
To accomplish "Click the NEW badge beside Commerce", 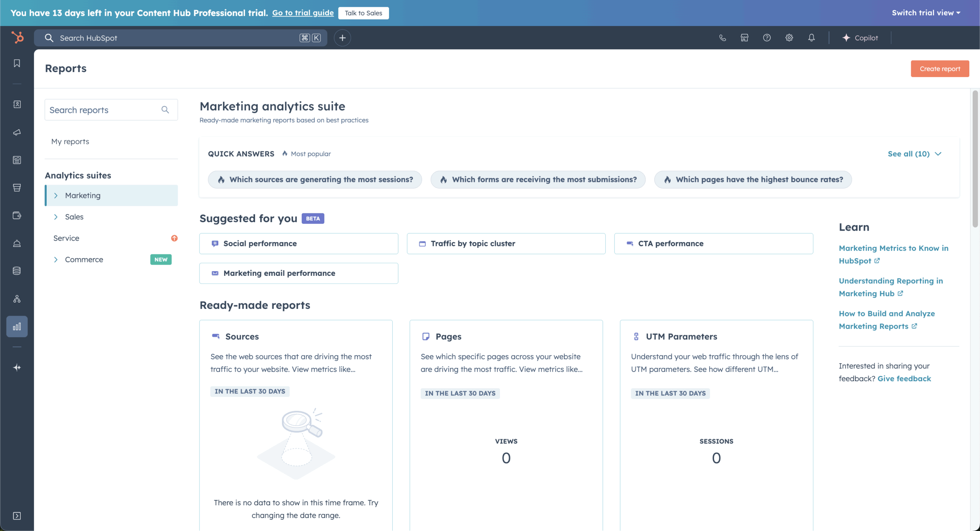I will tap(161, 259).
